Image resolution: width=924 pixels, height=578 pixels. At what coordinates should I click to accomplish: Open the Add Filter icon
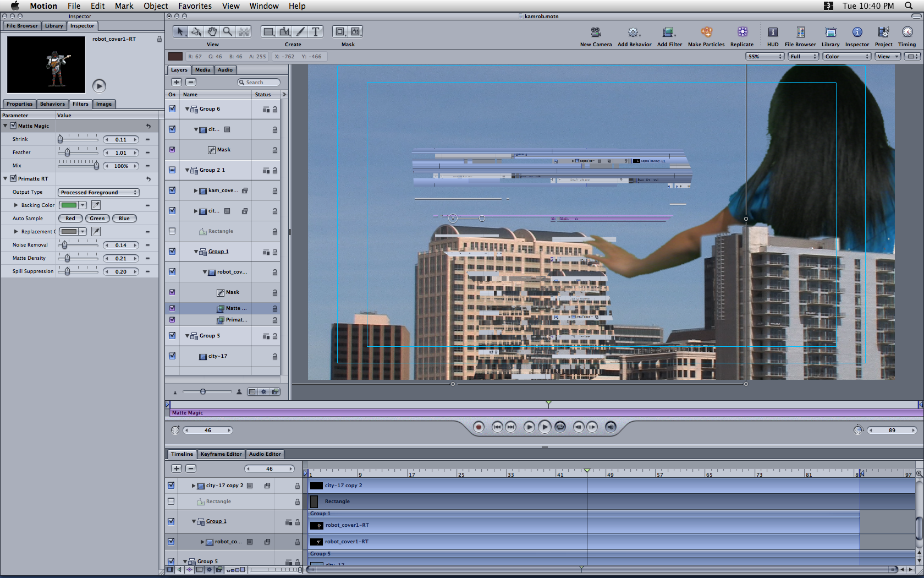pos(669,32)
